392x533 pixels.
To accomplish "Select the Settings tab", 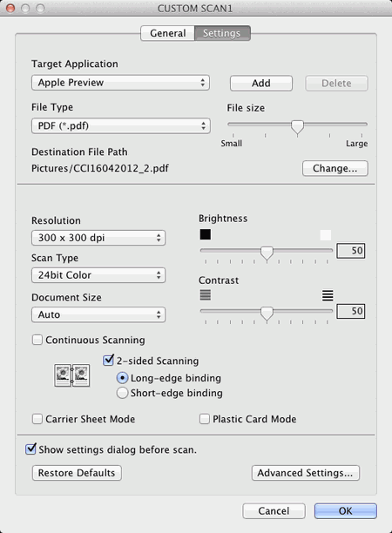I will tap(222, 33).
